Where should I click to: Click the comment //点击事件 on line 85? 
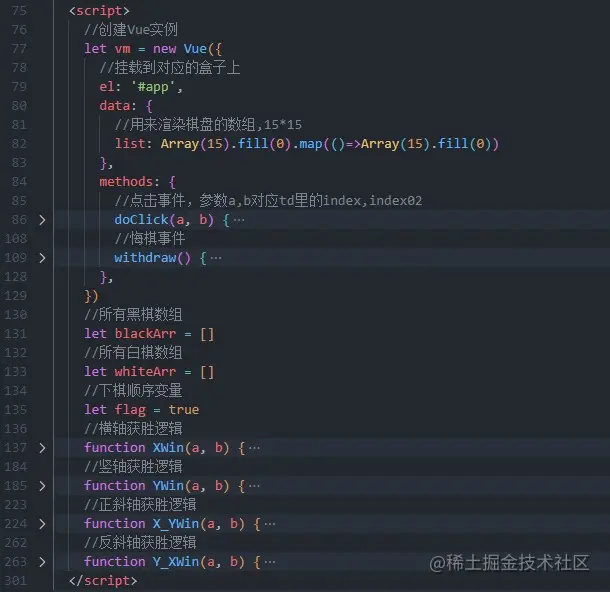pos(268,201)
